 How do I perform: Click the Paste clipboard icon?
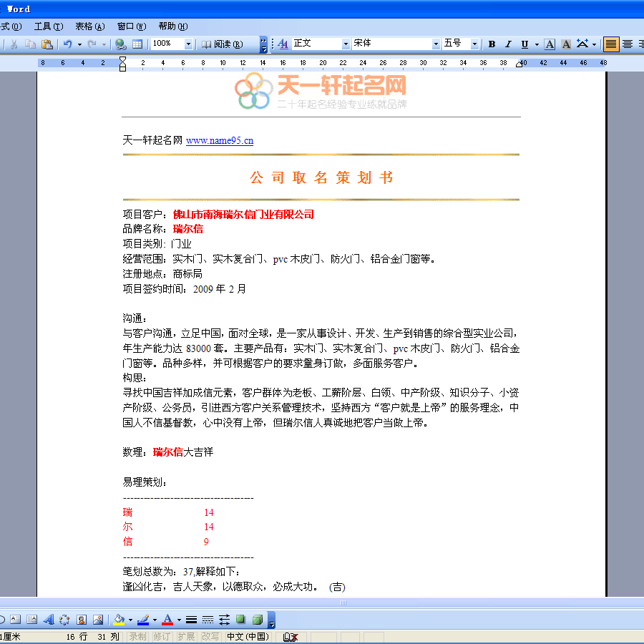[x=47, y=44]
